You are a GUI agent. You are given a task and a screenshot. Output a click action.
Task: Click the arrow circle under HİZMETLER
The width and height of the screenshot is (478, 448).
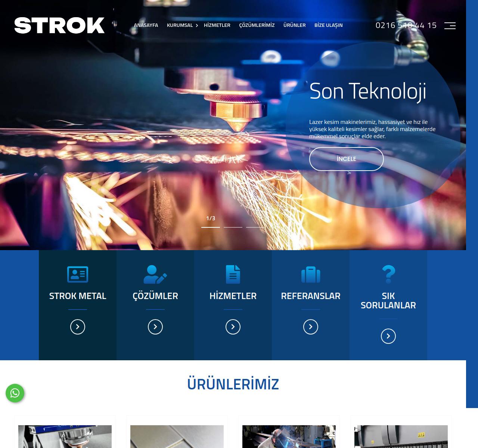click(233, 327)
